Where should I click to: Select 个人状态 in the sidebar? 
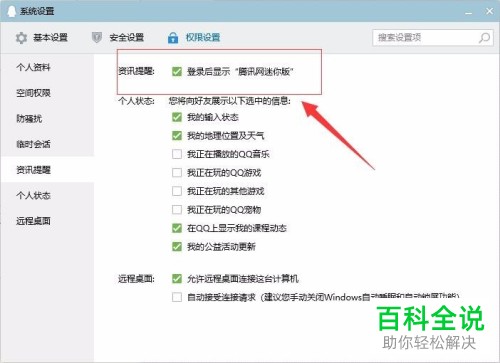coord(47,195)
